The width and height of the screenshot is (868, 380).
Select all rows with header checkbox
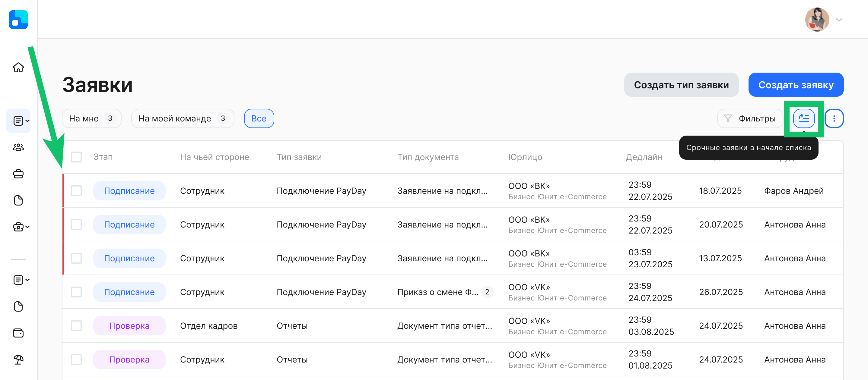pyautogui.click(x=77, y=157)
